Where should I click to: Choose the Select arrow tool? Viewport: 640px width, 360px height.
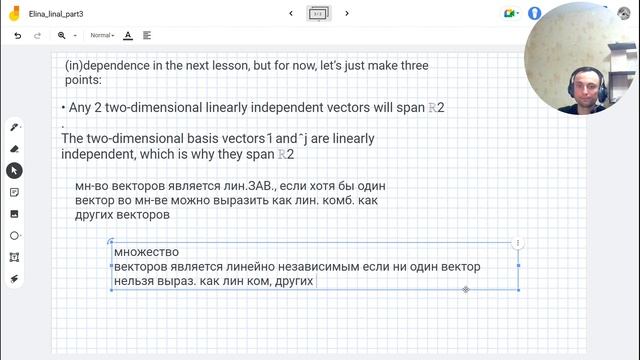tap(14, 171)
